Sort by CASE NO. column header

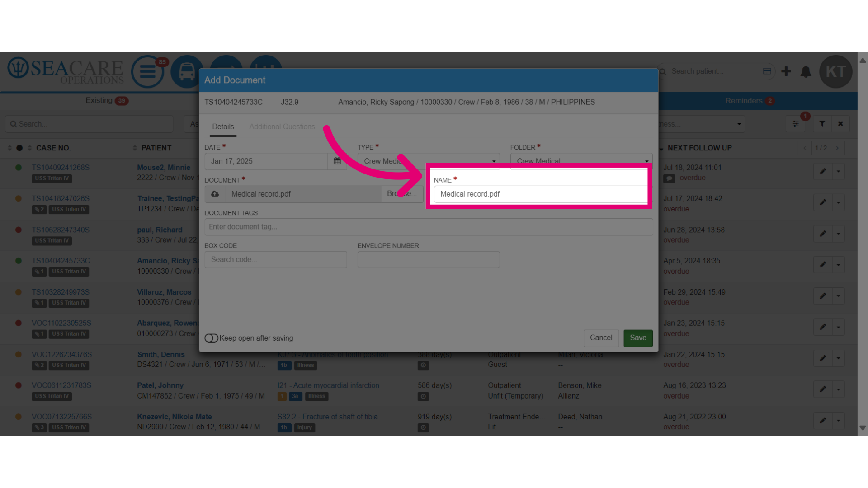pos(53,148)
